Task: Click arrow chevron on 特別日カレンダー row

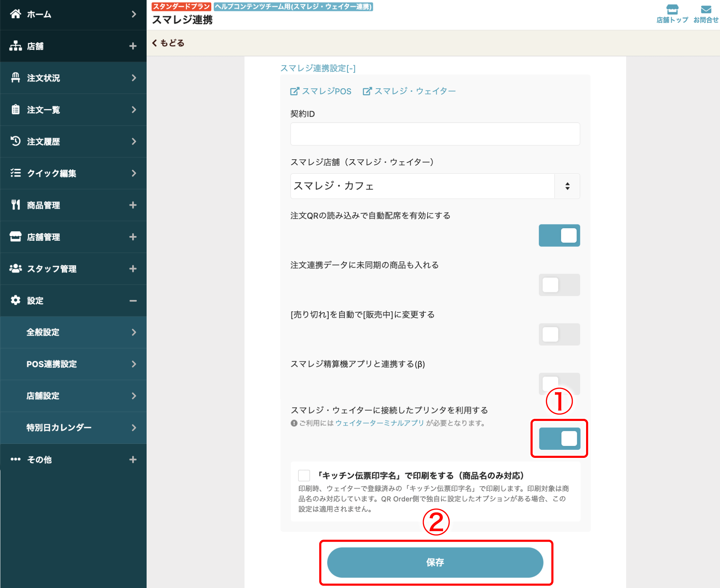Action: click(x=134, y=428)
